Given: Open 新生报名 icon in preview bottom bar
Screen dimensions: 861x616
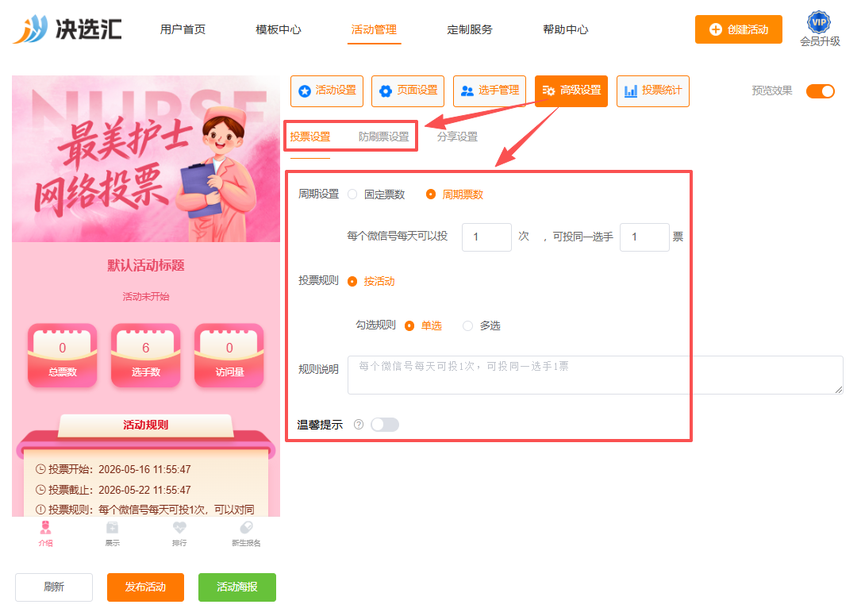Looking at the screenshot, I should click(x=246, y=533).
